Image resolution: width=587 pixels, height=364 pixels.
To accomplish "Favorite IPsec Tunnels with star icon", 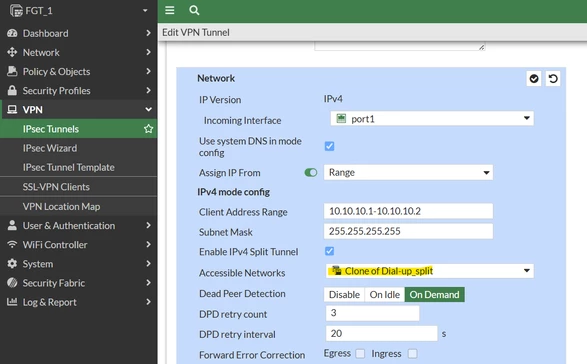I will [x=149, y=129].
